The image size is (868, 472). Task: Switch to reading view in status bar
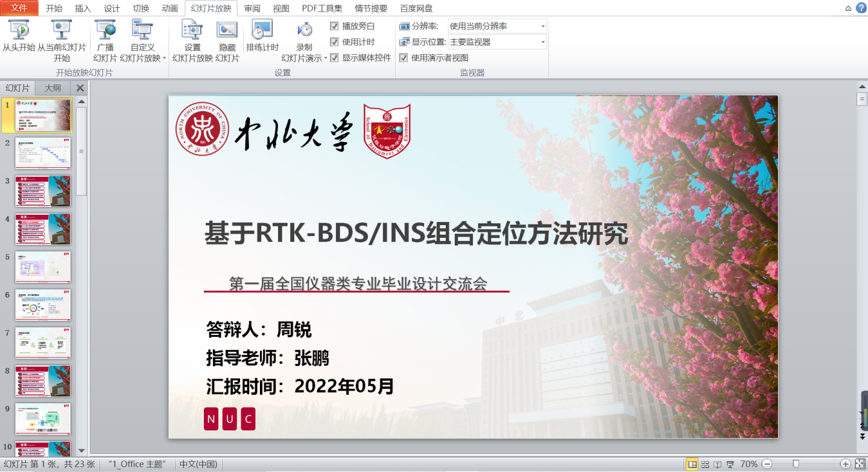point(717,464)
